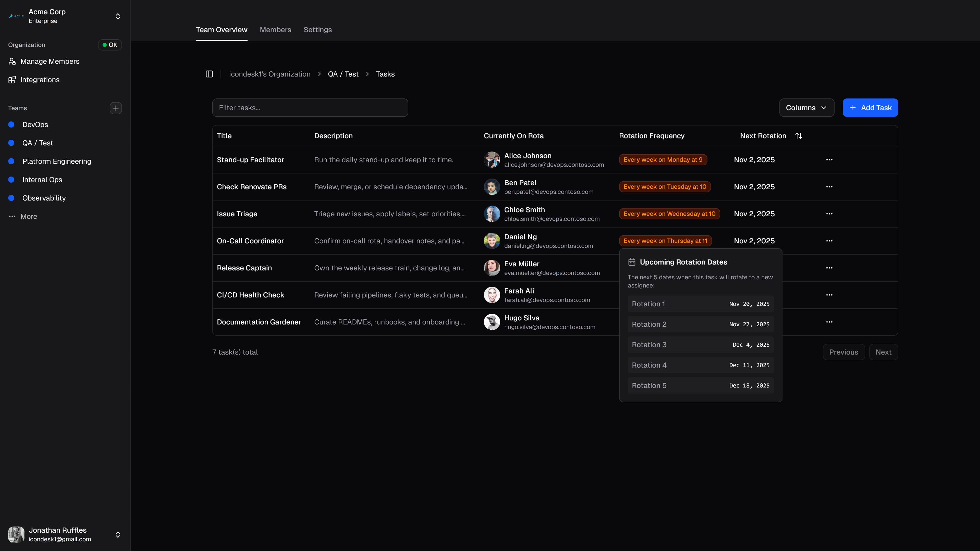Open the ellipsis menu on Stand-up Facilitator row
Viewport: 980px width, 551px height.
pyautogui.click(x=830, y=160)
